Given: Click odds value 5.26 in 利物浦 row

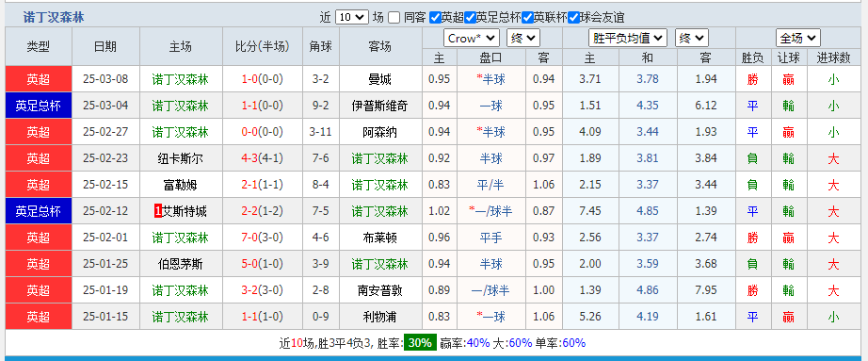Looking at the screenshot, I should tap(590, 318).
